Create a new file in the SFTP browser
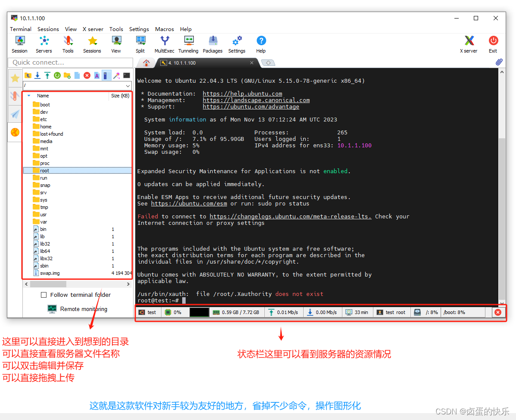The image size is (516, 420). 77,76
